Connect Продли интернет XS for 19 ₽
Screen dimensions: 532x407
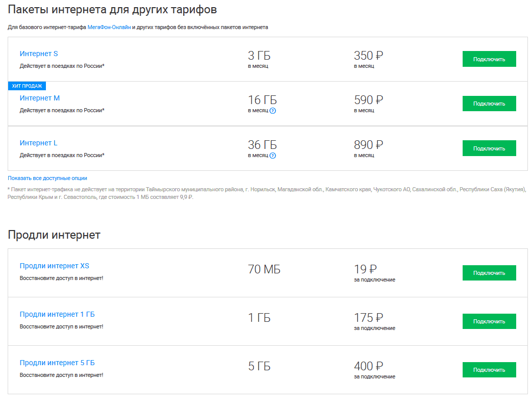[489, 273]
